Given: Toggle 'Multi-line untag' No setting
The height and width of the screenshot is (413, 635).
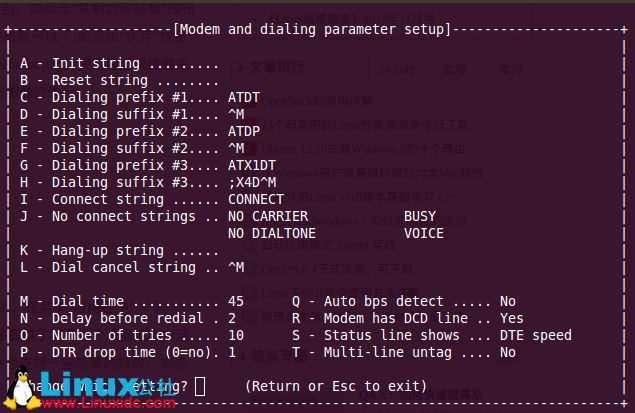Looking at the screenshot, I should point(508,352).
